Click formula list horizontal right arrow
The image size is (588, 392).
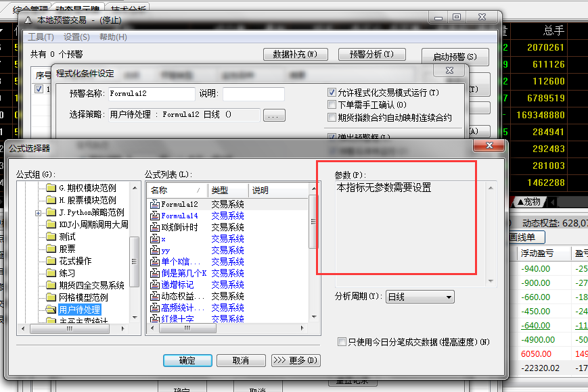point(302,328)
